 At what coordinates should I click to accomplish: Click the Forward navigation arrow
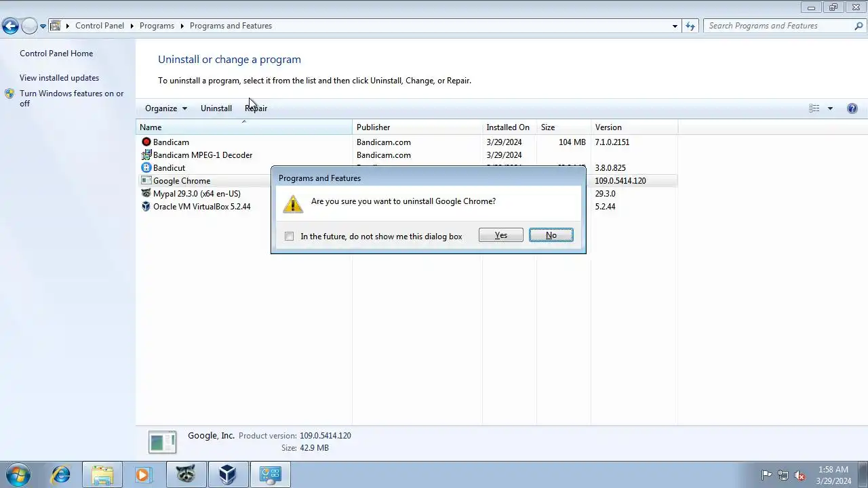tap(29, 26)
